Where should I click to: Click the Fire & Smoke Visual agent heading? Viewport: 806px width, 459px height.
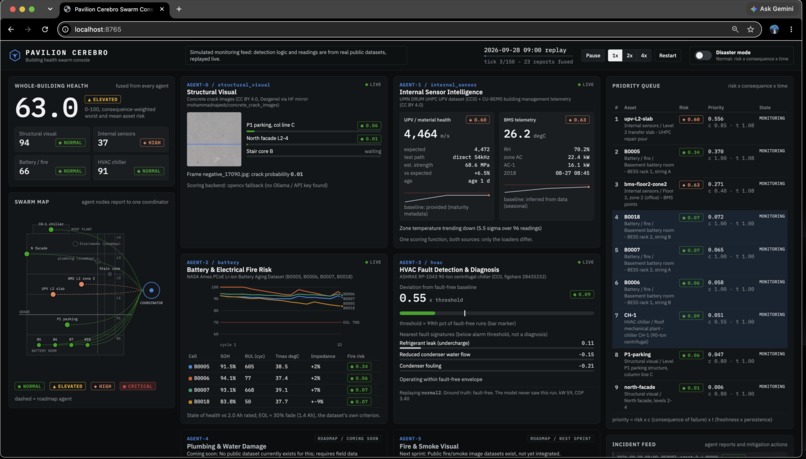[x=429, y=446]
